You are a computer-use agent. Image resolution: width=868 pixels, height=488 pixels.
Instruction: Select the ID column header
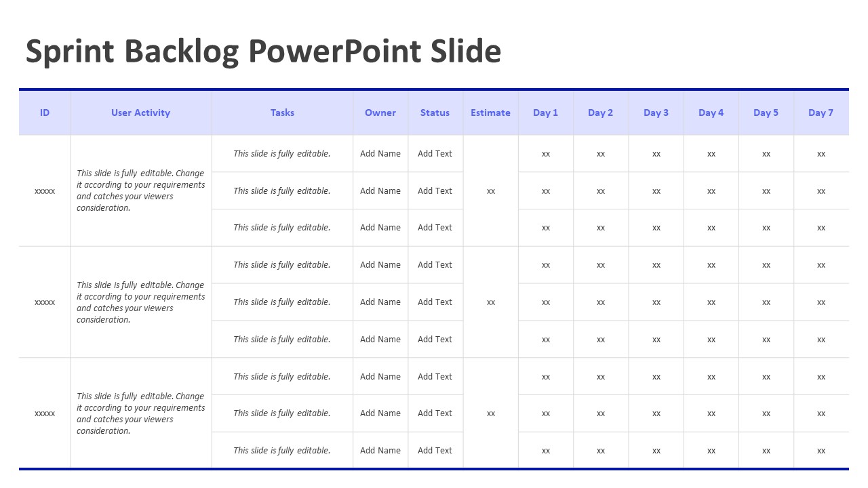(45, 113)
